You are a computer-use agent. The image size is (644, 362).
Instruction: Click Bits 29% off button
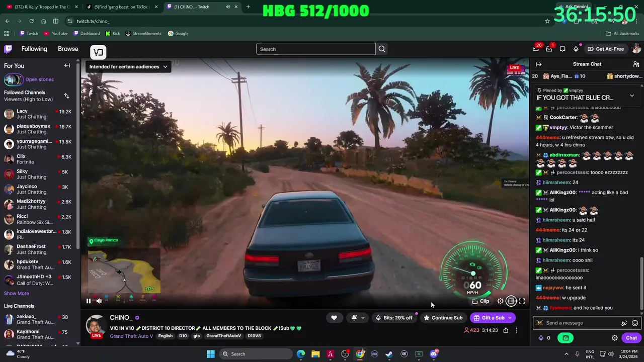(x=393, y=318)
